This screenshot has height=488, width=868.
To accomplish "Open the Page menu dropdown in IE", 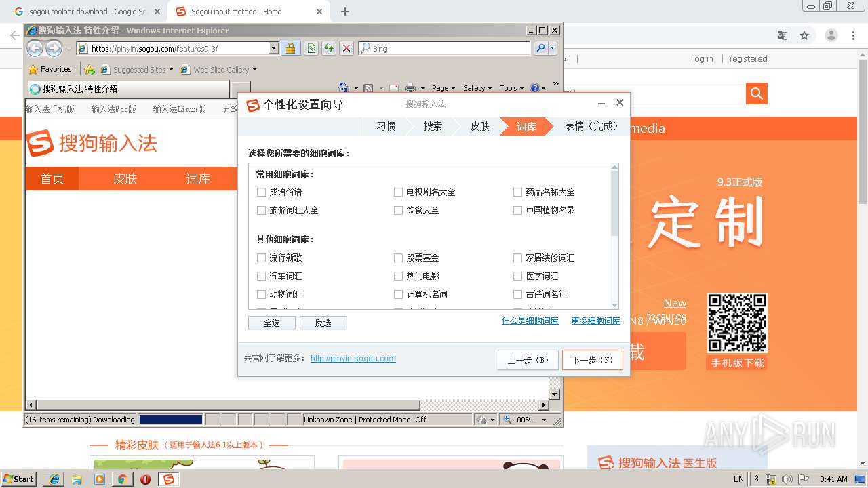I will (443, 88).
